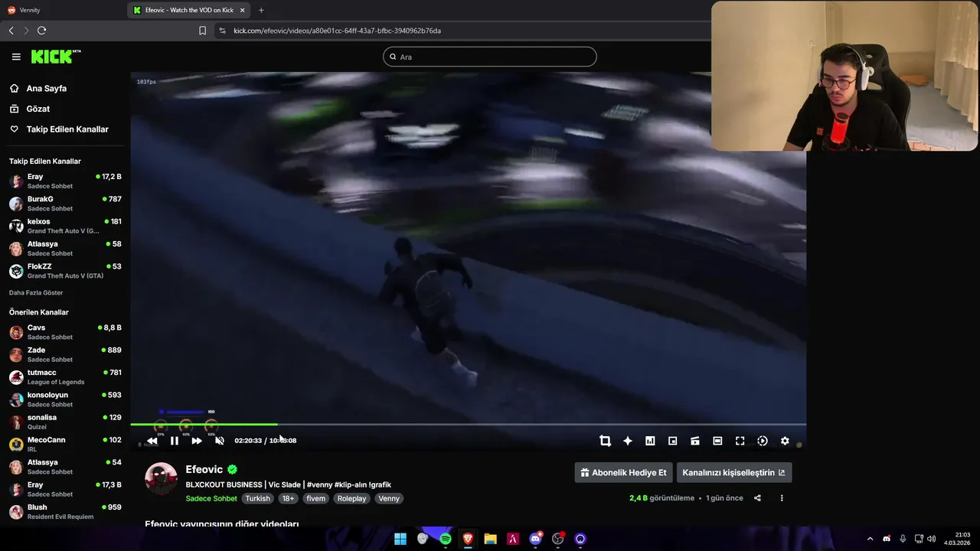This screenshot has height=551, width=980.
Task: Switch to the Vernity browser tab
Action: click(x=62, y=10)
